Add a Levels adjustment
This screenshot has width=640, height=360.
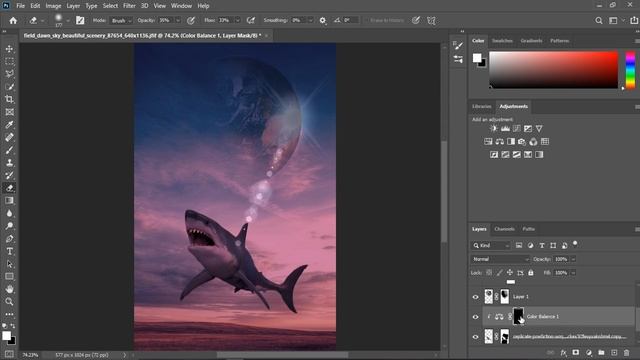[x=505, y=129]
